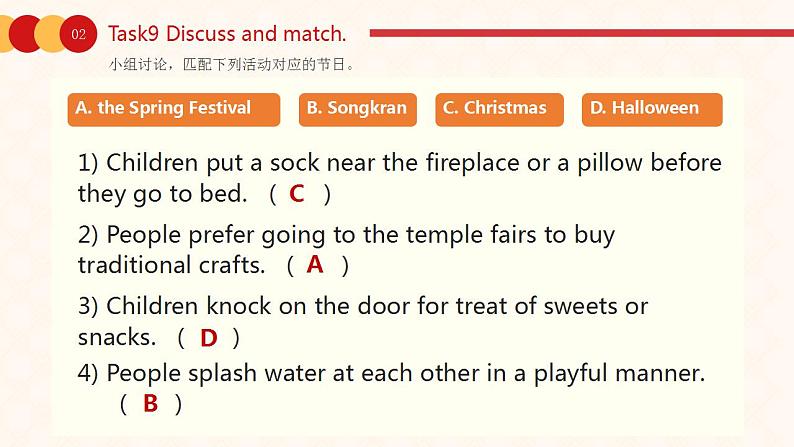Click the "Task9 Discuss and match." title
Screen dimensions: 794x447
click(x=227, y=34)
